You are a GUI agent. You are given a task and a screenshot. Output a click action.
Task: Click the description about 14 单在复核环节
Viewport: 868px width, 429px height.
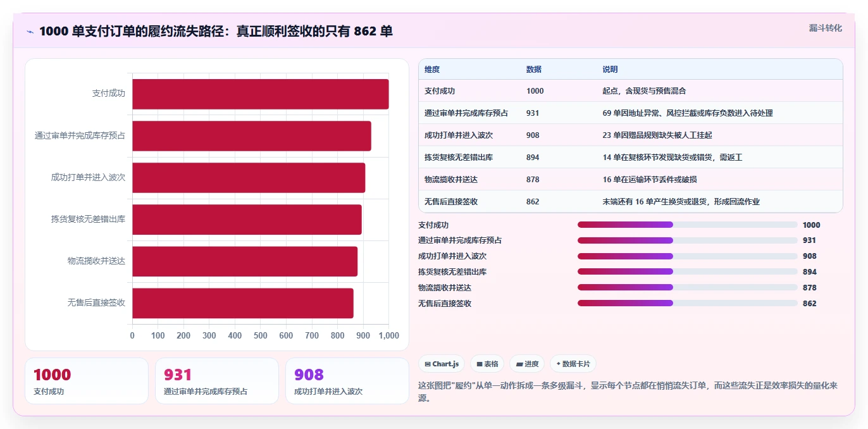[673, 157]
